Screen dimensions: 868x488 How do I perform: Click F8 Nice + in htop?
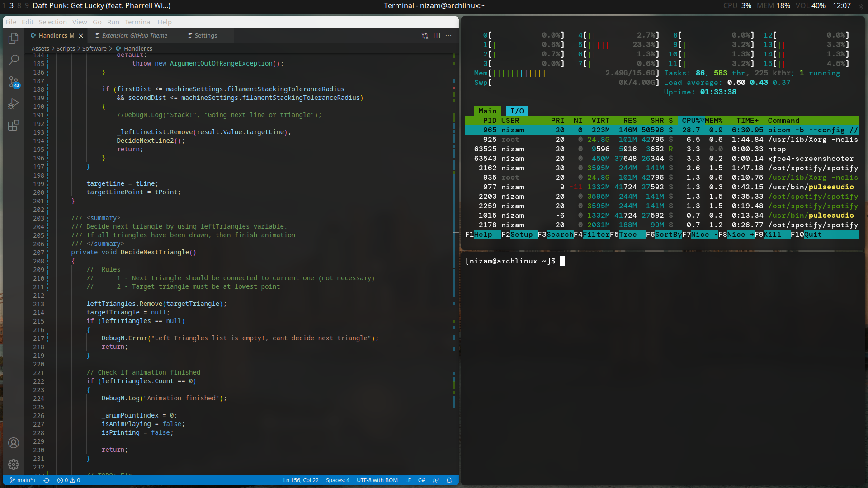pos(736,235)
